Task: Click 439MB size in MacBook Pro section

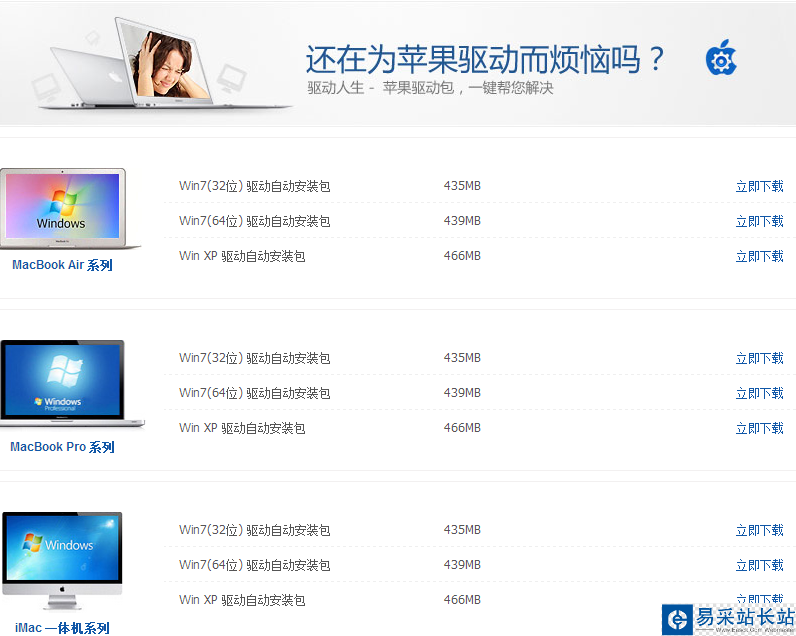Action: (x=462, y=393)
